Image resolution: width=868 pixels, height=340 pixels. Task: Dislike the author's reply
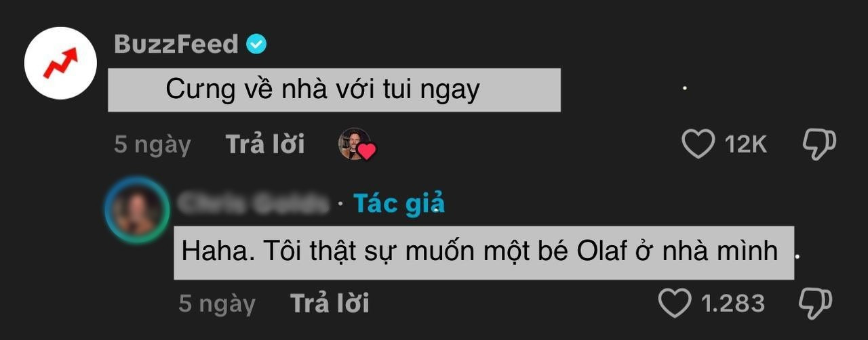click(815, 303)
